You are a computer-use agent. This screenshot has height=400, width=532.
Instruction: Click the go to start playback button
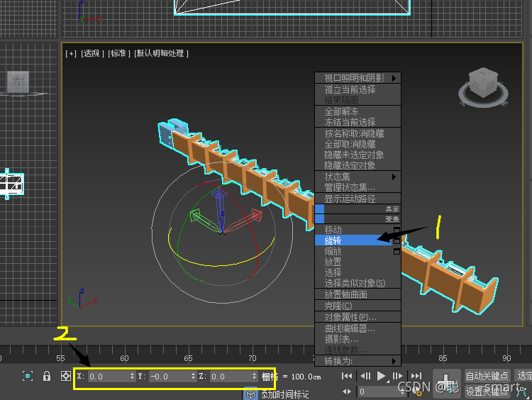(347, 376)
